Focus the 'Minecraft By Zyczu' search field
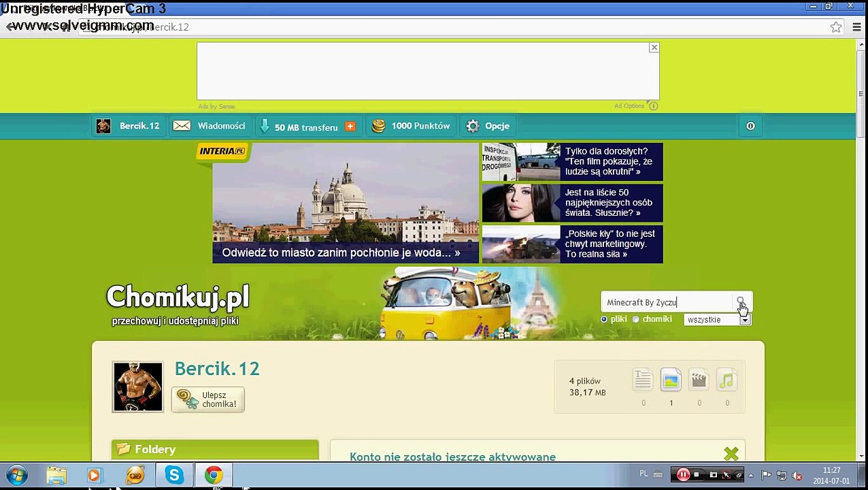This screenshot has width=868, height=490. click(x=668, y=302)
